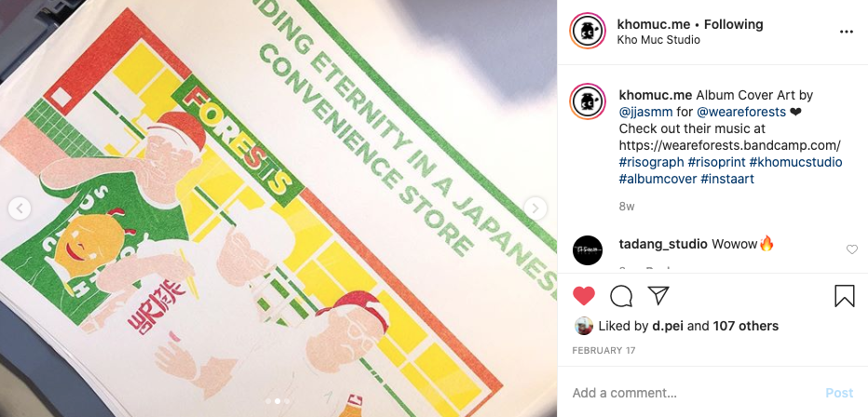Screen dimensions: 868x417
Task: Open khomuc.me profile picture in header
Action: [x=588, y=32]
